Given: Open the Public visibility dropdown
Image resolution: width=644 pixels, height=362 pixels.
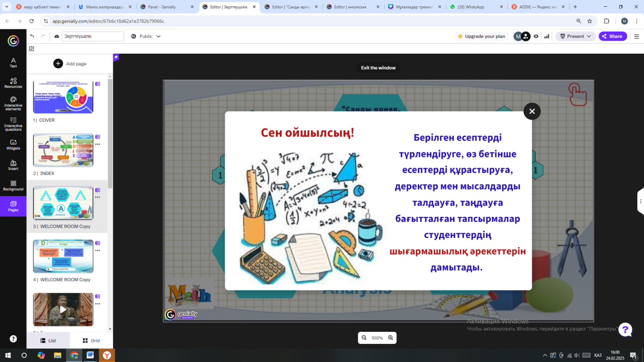Looking at the screenshot, I should (146, 36).
